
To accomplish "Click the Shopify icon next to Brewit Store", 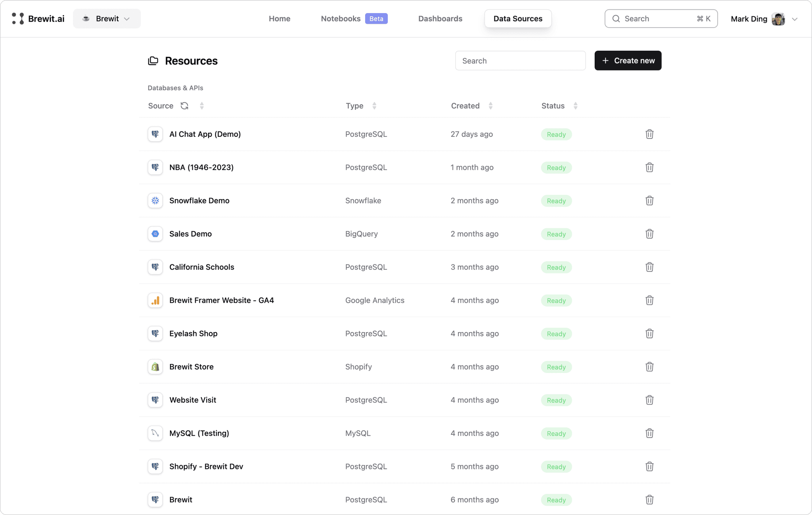I will (x=155, y=367).
